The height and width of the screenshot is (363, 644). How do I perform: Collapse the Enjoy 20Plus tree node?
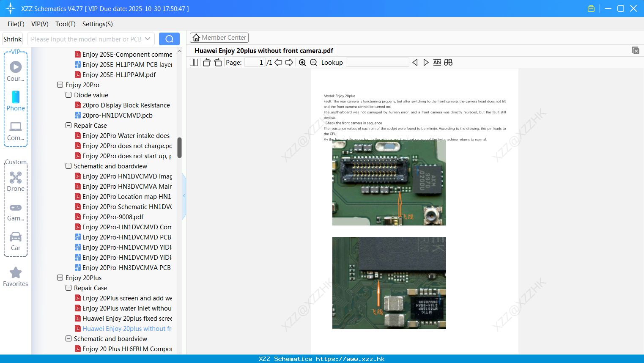coord(60,278)
